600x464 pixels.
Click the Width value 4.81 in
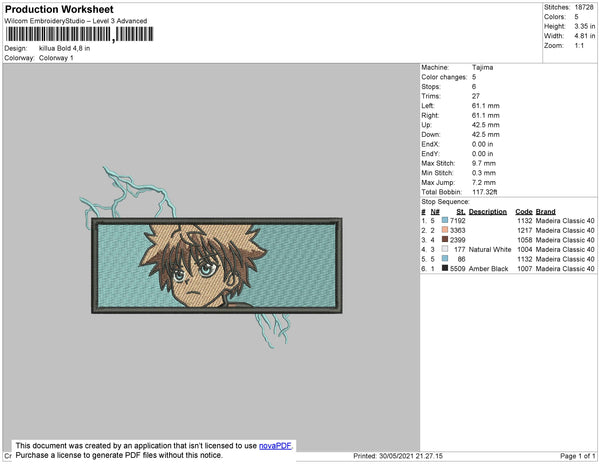point(585,36)
